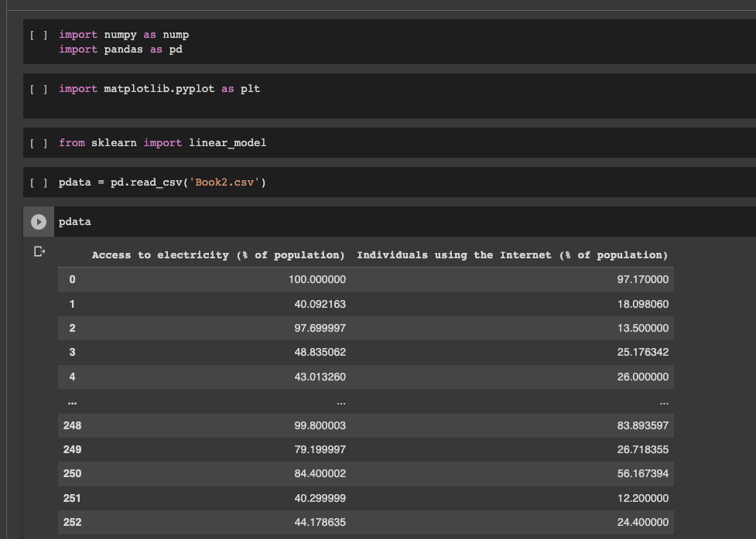The height and width of the screenshot is (539, 756).
Task: Select value 44.178635 in row 252
Action: (320, 522)
